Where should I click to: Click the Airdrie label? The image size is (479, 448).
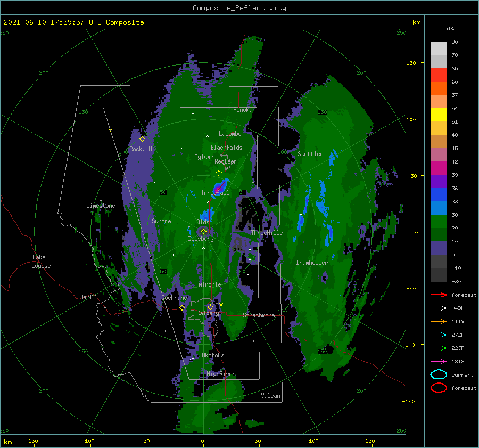(x=210, y=284)
